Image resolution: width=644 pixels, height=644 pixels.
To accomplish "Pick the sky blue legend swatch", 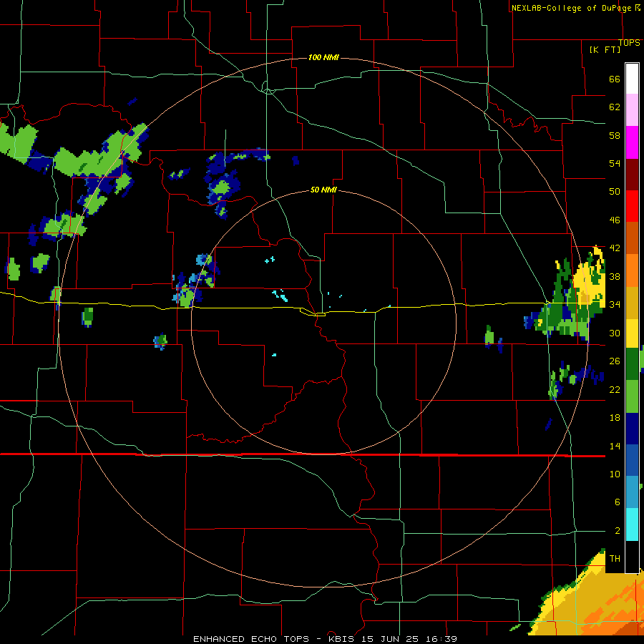I will tap(632, 492).
